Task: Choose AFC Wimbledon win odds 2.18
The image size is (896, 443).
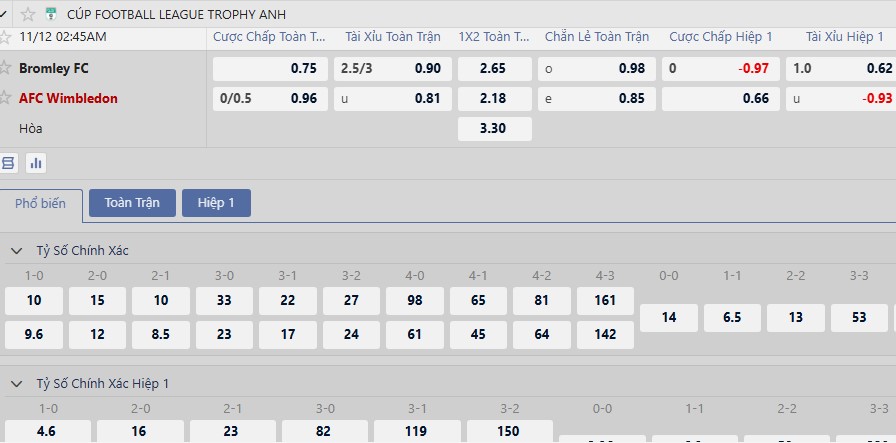Action: click(494, 98)
